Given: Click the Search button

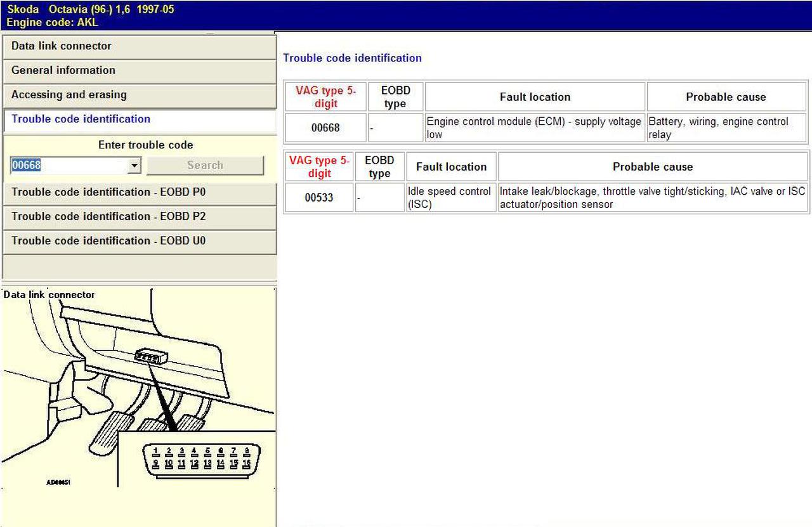Looking at the screenshot, I should point(205,166).
